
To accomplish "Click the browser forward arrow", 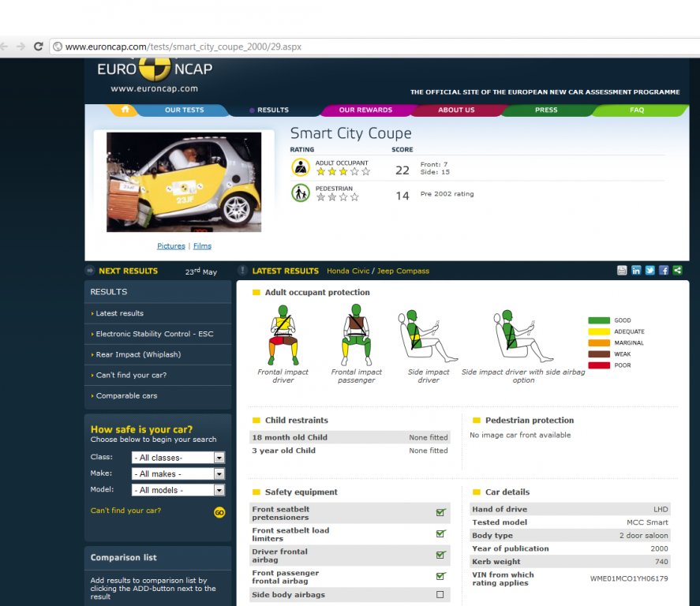I will click(x=21, y=47).
